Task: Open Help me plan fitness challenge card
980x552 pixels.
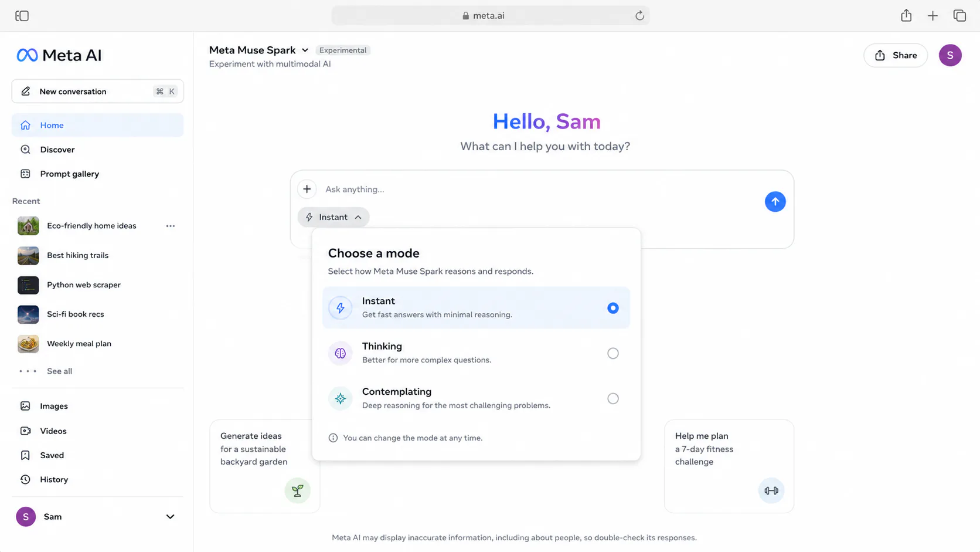Action: (729, 466)
